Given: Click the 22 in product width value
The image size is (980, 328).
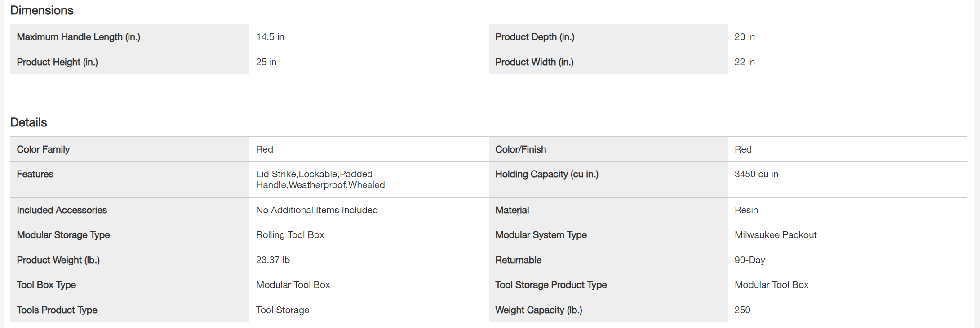Looking at the screenshot, I should [x=744, y=62].
